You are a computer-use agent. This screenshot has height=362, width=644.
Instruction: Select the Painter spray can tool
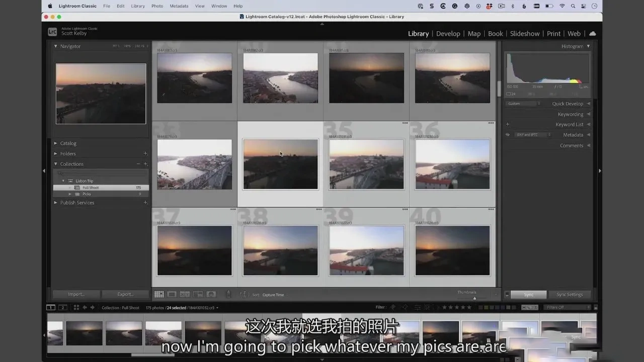(228, 295)
